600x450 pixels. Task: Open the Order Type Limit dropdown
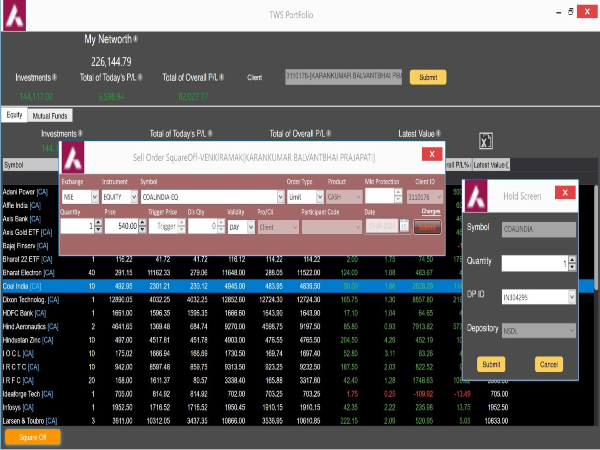[320, 197]
